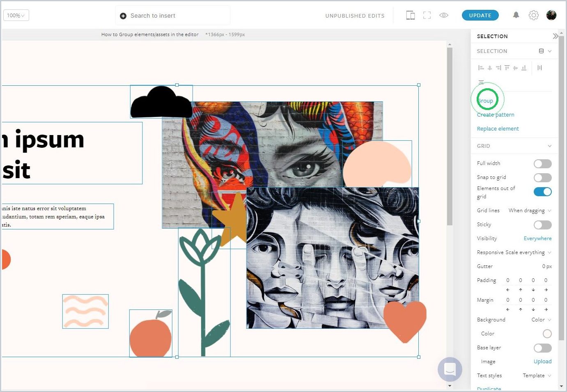567x392 pixels.
Task: Open the notifications bell
Action: (516, 15)
